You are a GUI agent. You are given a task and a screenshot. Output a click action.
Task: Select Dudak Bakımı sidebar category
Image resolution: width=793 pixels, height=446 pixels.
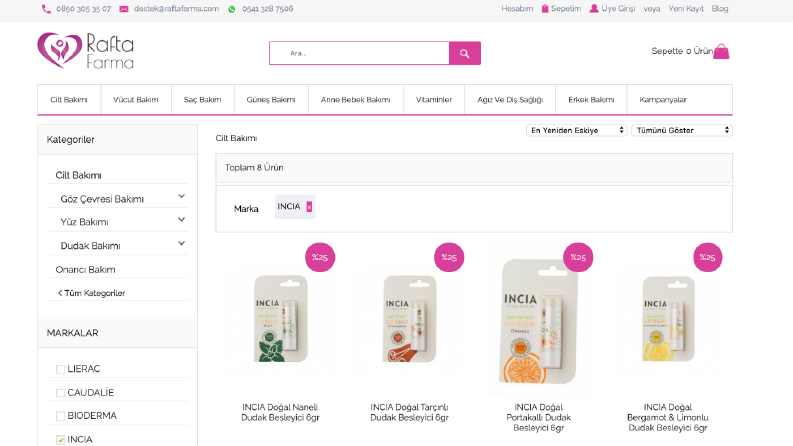coord(91,246)
